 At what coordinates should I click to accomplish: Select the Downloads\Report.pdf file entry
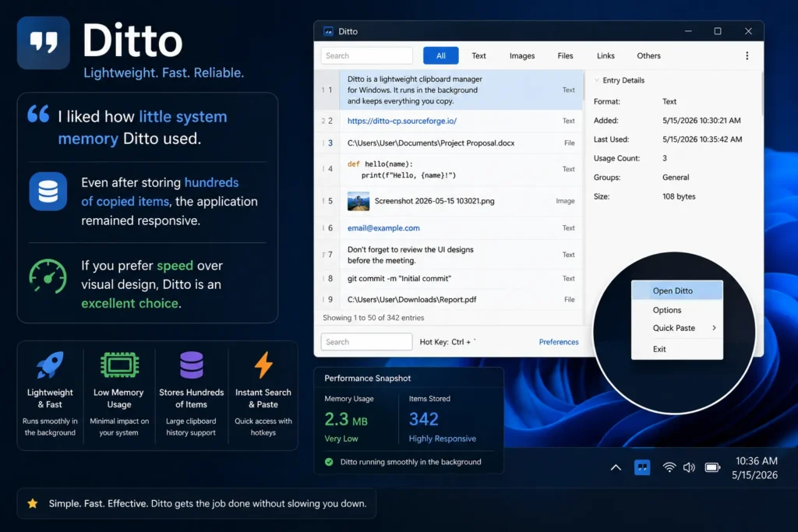449,300
